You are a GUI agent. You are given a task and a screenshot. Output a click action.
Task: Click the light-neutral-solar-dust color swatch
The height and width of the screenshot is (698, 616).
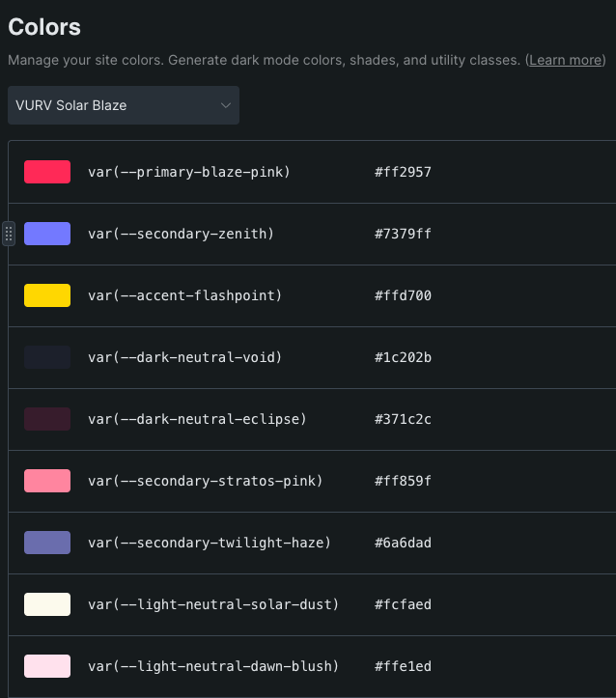pyautogui.click(x=47, y=604)
